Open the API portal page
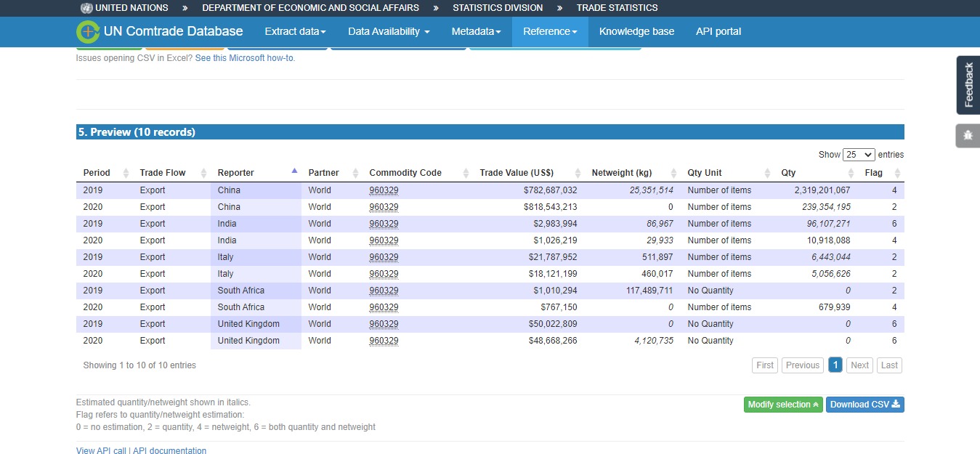The width and height of the screenshot is (980, 454). [718, 32]
